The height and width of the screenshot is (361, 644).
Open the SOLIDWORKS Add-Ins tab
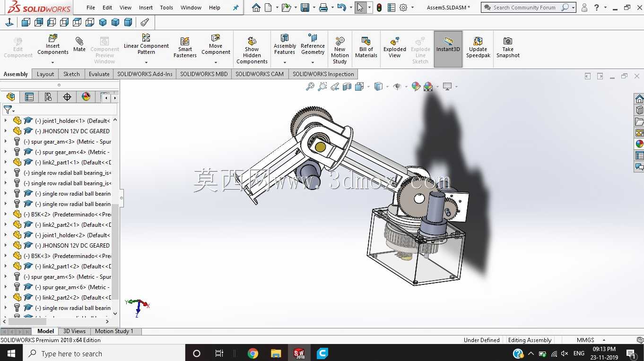145,74
